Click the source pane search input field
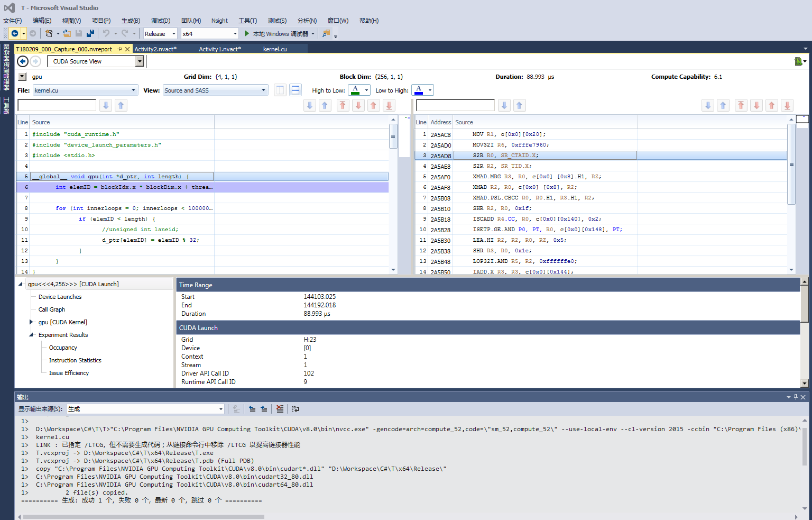812x520 pixels. (57, 105)
